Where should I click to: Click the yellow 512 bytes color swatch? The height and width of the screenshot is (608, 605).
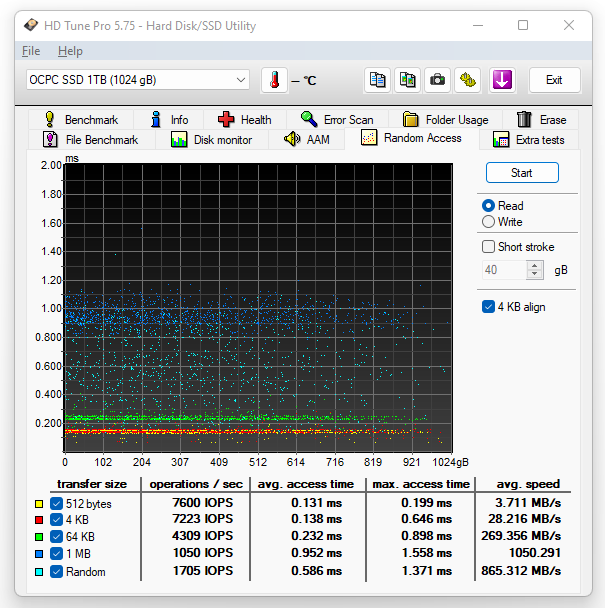(39, 504)
